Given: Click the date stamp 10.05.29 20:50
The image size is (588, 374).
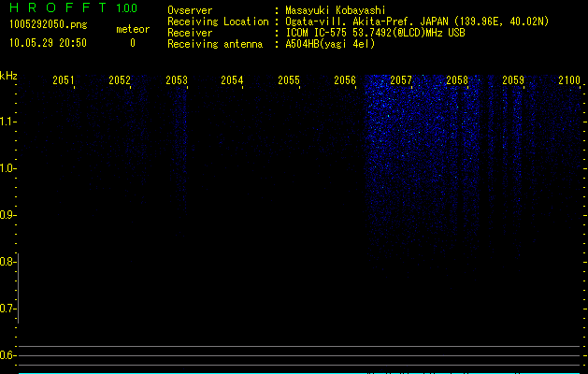Looking at the screenshot, I should click(x=48, y=43).
